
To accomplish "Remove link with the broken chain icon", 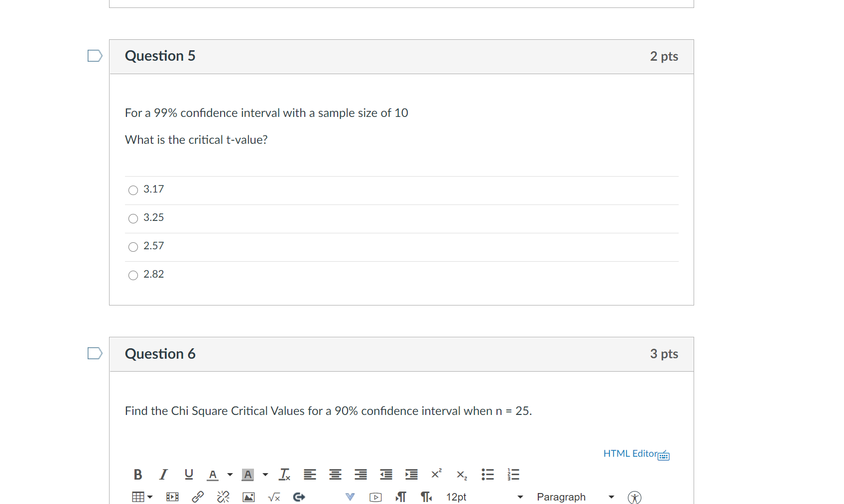I will [223, 497].
